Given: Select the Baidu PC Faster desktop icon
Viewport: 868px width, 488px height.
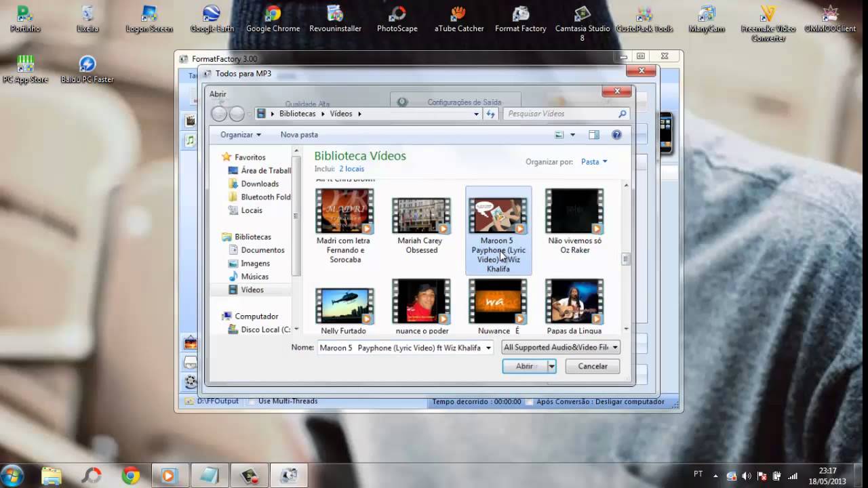Looking at the screenshot, I should point(87,69).
